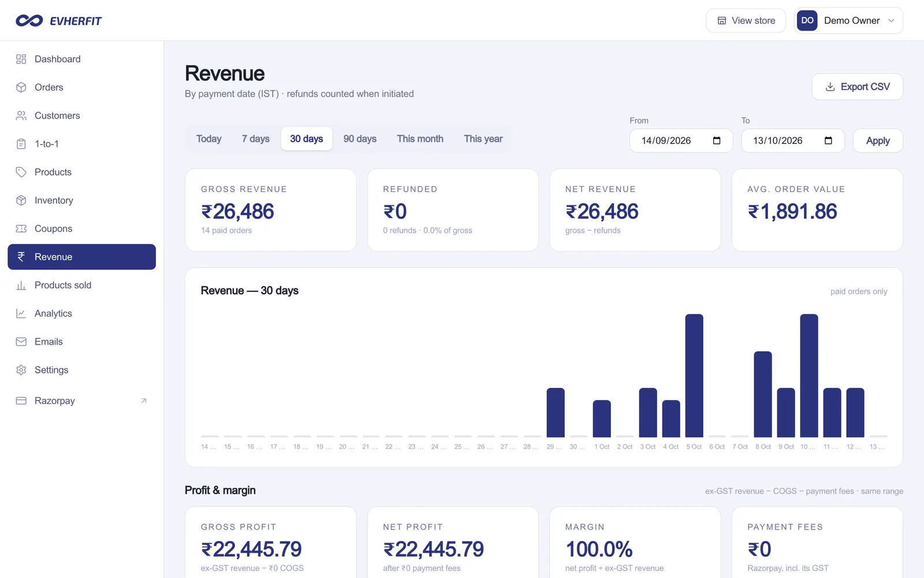Click the Inventory package icon
The height and width of the screenshot is (578, 924).
(21, 201)
